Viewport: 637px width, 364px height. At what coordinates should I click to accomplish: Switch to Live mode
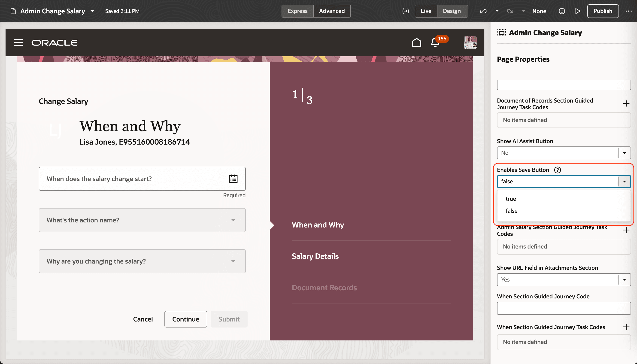pos(426,11)
